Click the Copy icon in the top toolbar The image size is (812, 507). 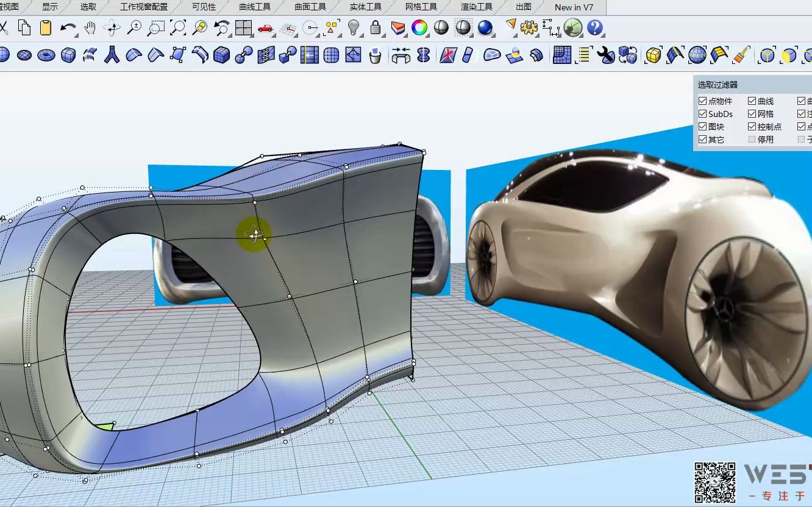pyautogui.click(x=24, y=28)
